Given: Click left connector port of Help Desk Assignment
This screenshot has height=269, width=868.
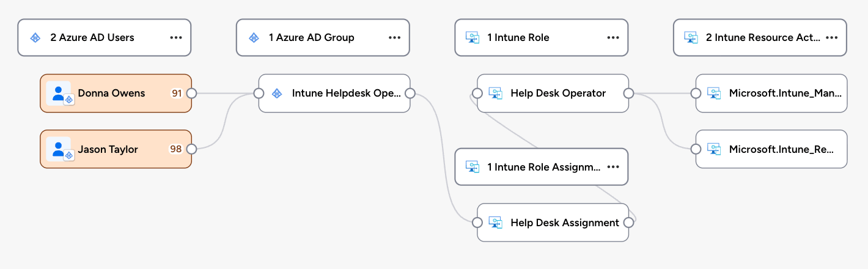Looking at the screenshot, I should [477, 223].
